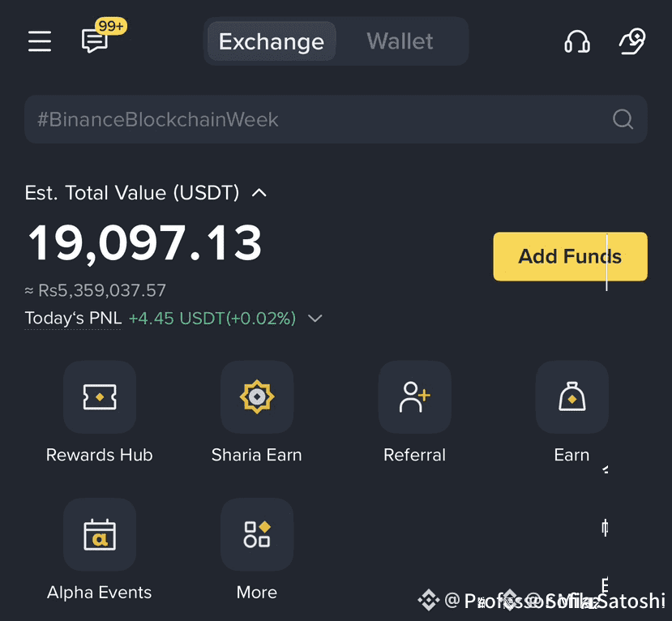Tap the Est. Total Value (USDT) label
This screenshot has height=621, width=672.
pos(132,193)
